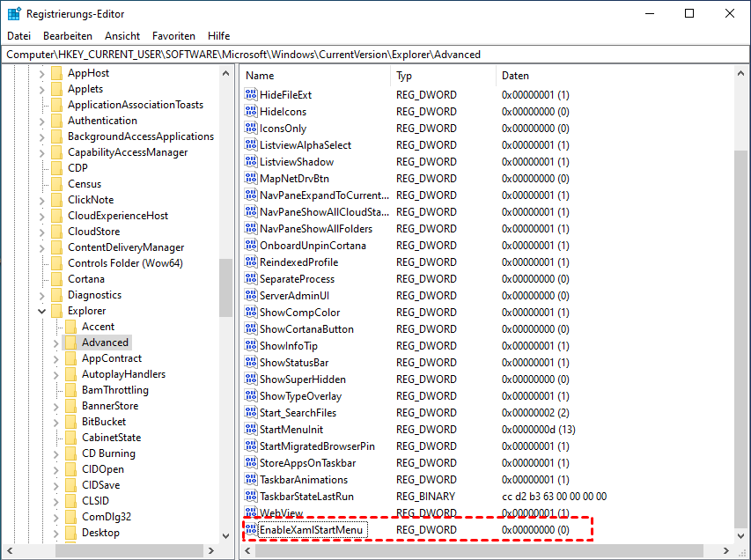Select the Accent key in tree
This screenshot has width=751, height=560.
click(99, 327)
